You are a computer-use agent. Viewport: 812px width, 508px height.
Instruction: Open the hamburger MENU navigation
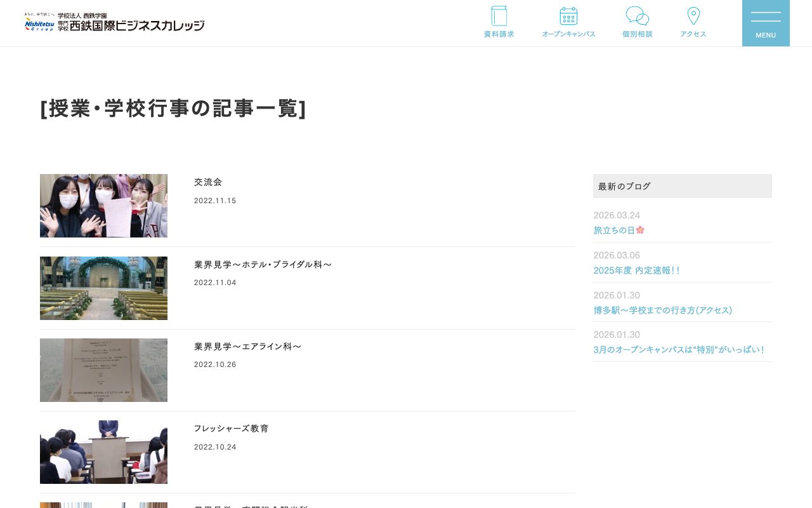pyautogui.click(x=766, y=23)
